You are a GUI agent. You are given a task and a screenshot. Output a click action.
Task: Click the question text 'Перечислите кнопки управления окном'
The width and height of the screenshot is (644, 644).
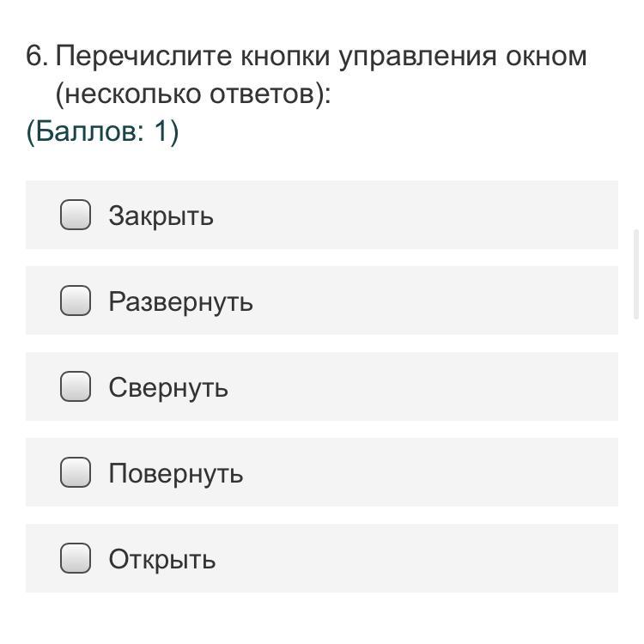[x=320, y=57]
